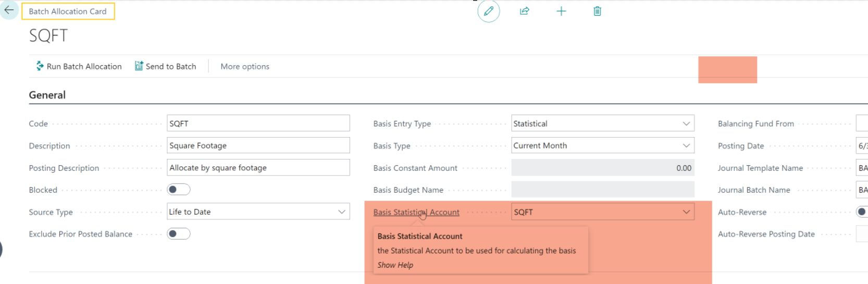Click the share icon
Screen dimensions: 868x284
click(525, 11)
